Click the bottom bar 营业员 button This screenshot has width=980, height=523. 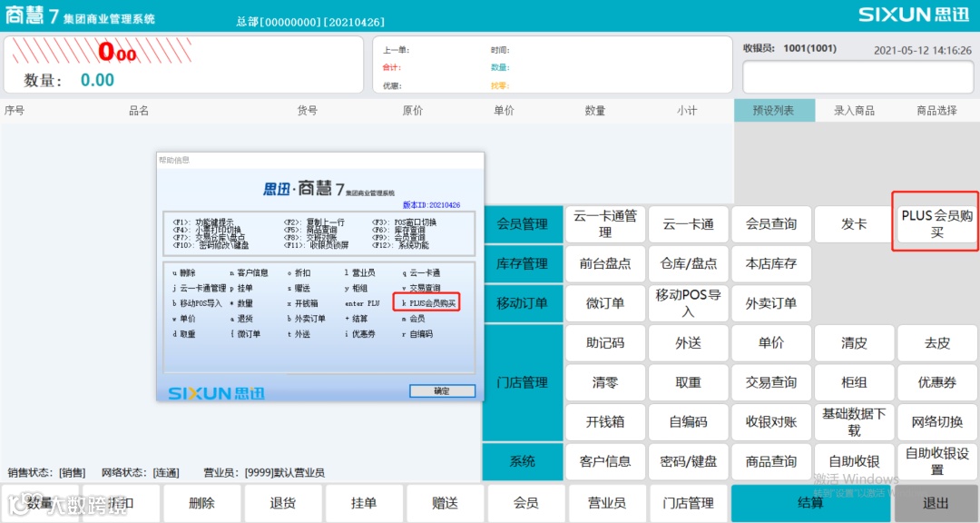(x=607, y=503)
